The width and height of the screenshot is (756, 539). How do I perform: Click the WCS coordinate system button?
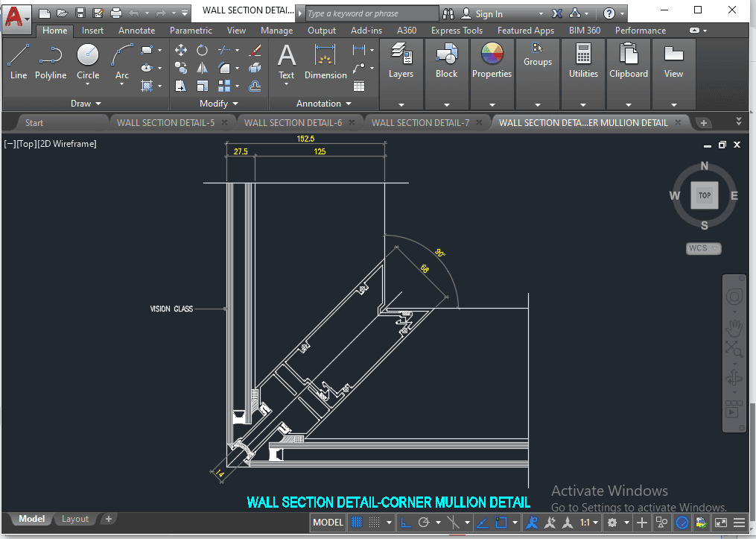703,248
